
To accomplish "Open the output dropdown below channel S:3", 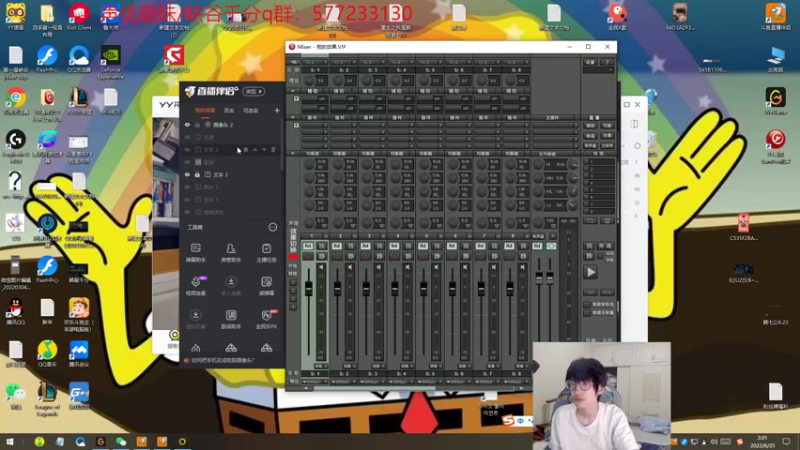I will click(372, 382).
